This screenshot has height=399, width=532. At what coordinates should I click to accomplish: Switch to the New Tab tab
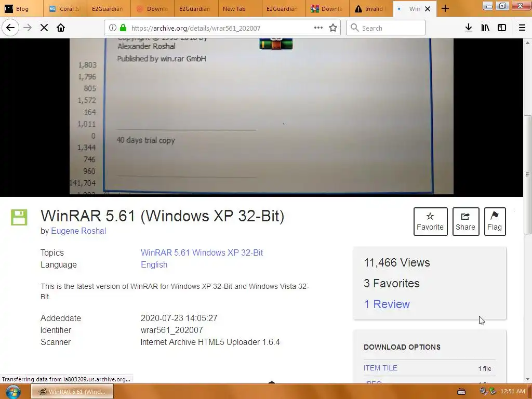pos(240,9)
